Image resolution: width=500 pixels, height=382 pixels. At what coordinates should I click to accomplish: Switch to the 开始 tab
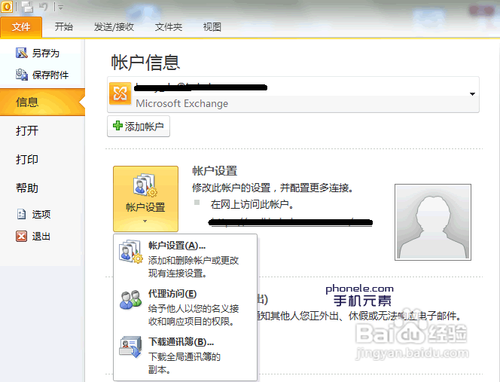pyautogui.click(x=64, y=27)
